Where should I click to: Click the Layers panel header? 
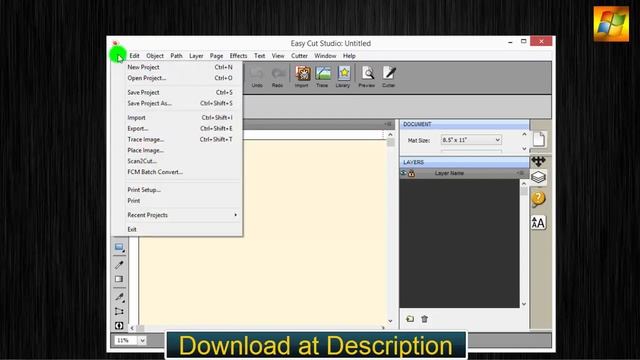[464, 162]
